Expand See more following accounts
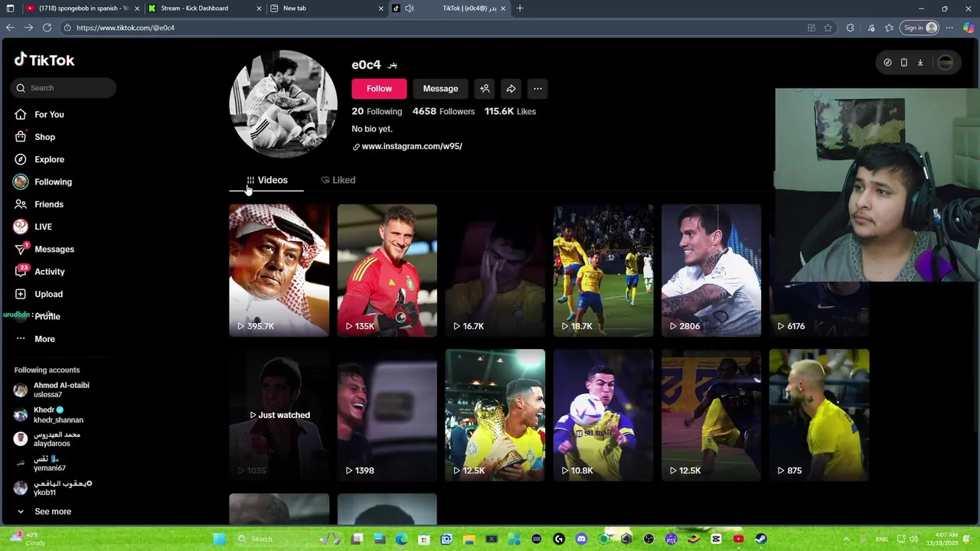This screenshot has width=980, height=551. (44, 511)
